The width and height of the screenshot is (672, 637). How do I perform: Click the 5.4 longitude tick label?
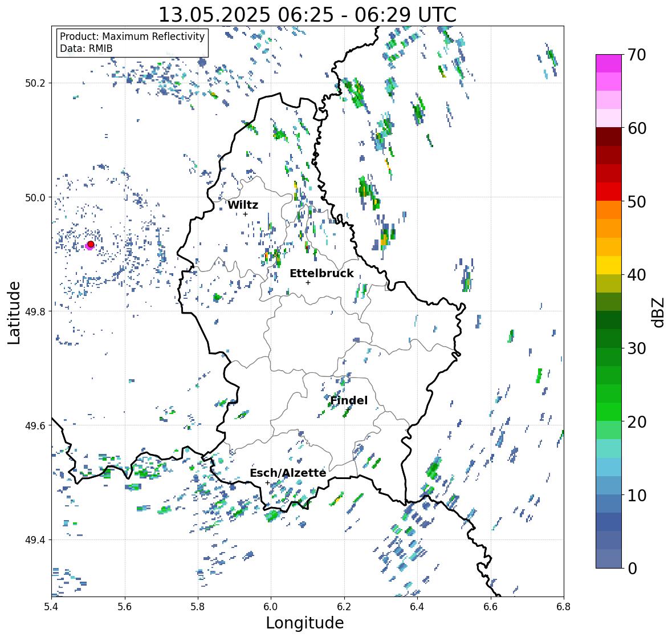coord(51,607)
